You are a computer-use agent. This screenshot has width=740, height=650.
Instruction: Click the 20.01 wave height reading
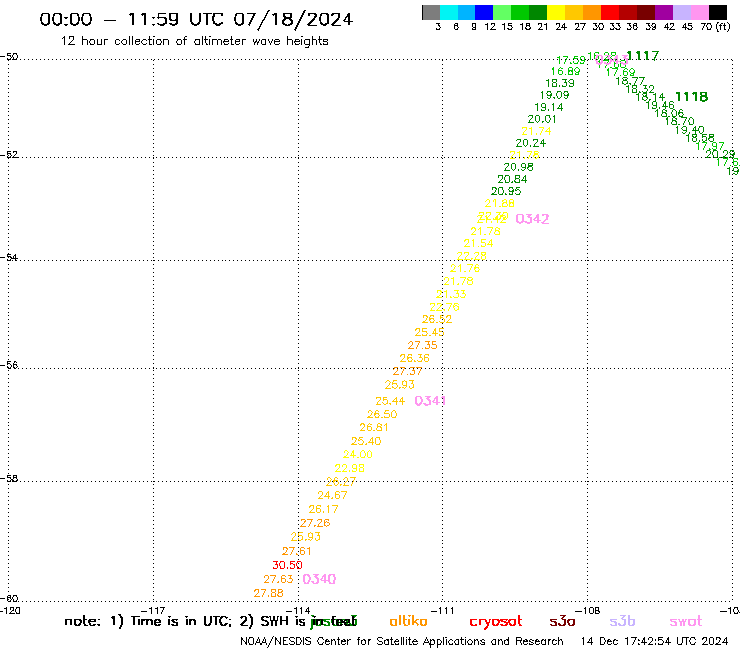(x=542, y=119)
